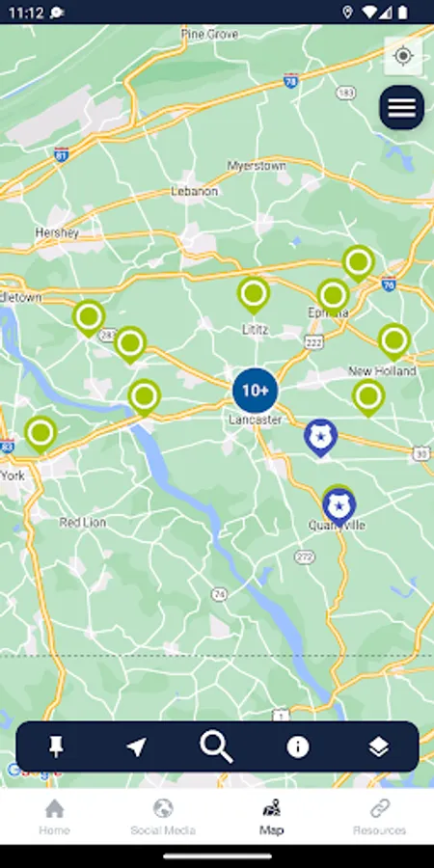Open the magnifying glass search tool
The height and width of the screenshot is (868, 434).
pyautogui.click(x=216, y=747)
